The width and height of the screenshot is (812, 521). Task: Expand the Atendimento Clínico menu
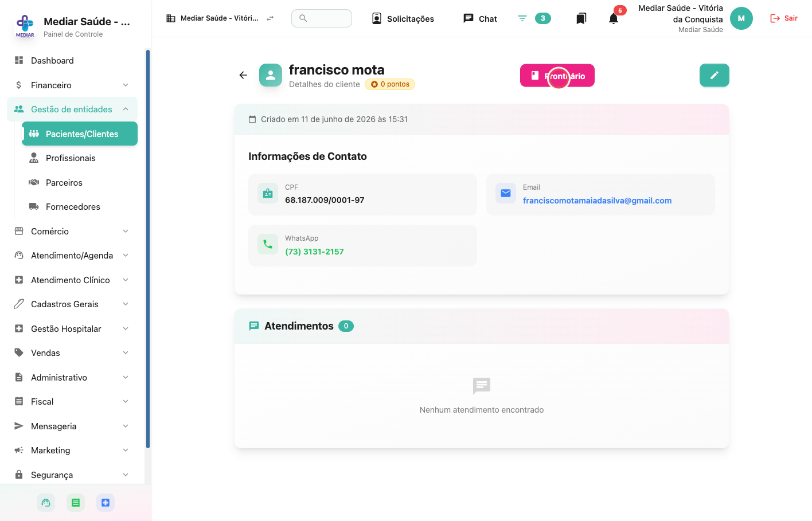72,280
